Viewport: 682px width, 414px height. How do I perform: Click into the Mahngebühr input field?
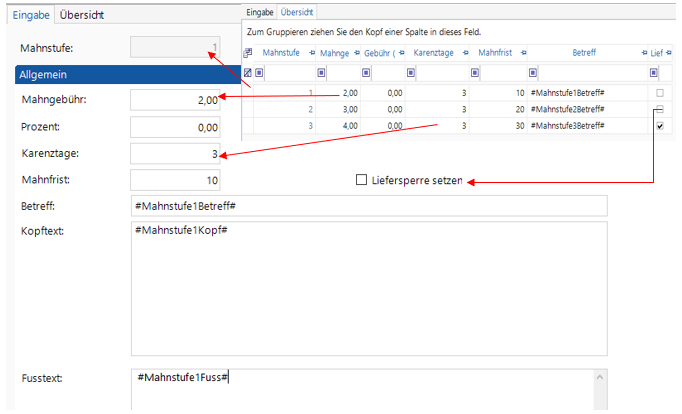coord(175,99)
